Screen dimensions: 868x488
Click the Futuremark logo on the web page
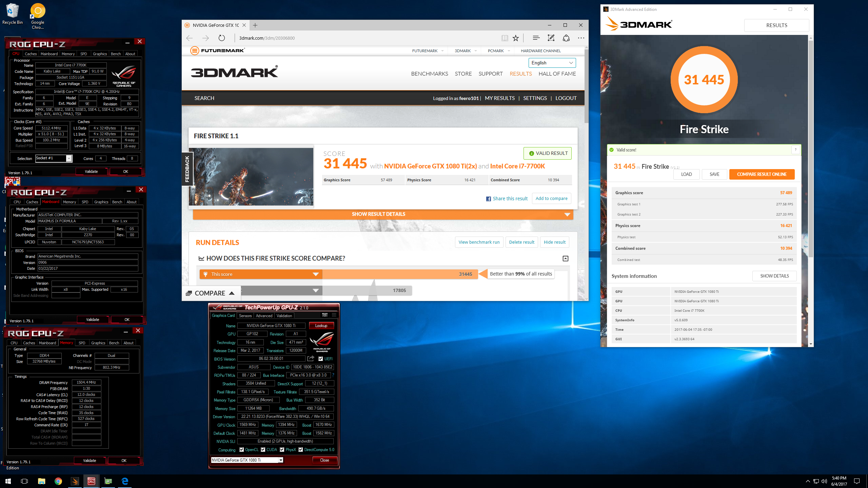point(217,51)
